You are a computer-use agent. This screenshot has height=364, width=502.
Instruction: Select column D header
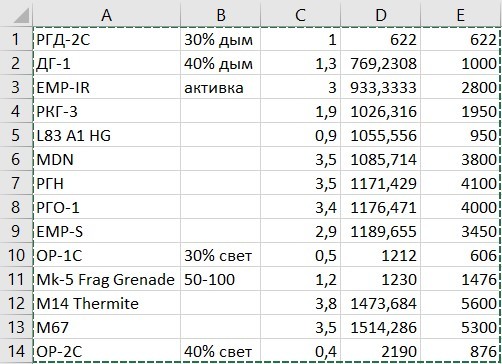point(380,15)
